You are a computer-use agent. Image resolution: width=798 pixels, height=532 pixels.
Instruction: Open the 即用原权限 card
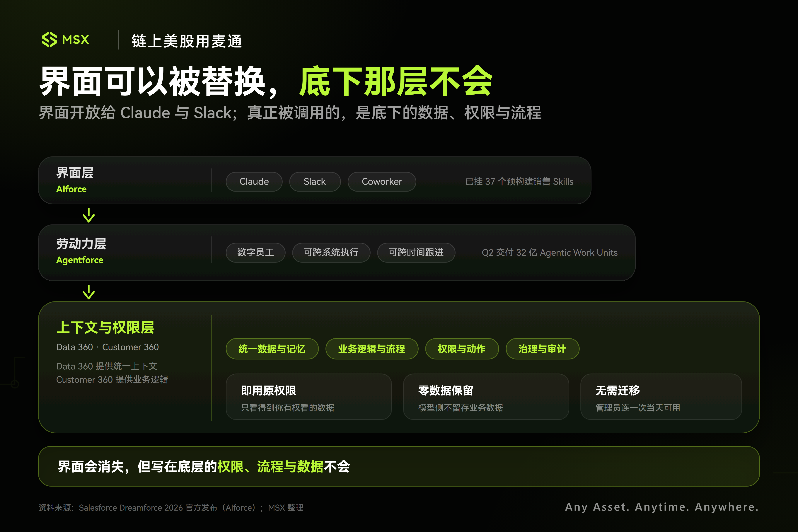[309, 397]
